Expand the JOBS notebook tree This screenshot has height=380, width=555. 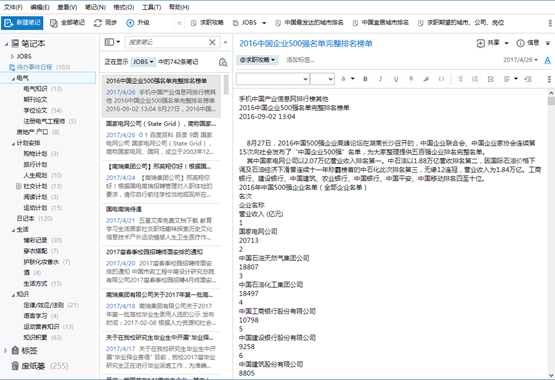(x=12, y=57)
